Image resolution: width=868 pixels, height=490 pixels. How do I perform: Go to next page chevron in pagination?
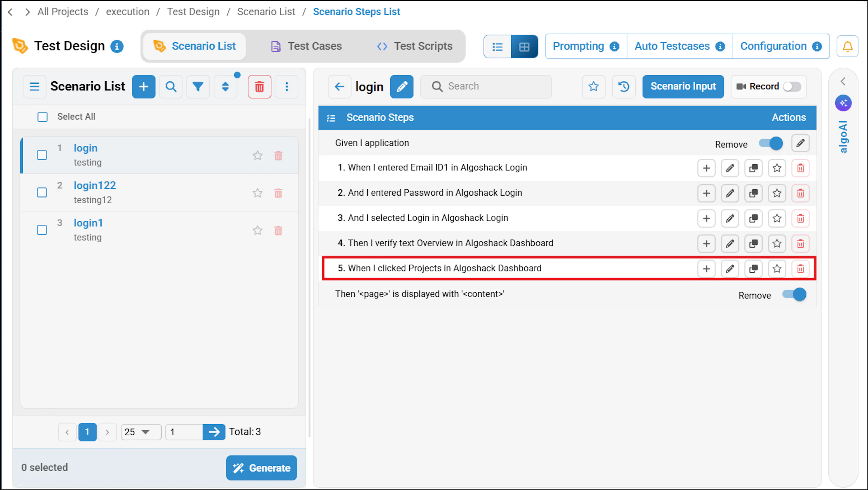108,432
